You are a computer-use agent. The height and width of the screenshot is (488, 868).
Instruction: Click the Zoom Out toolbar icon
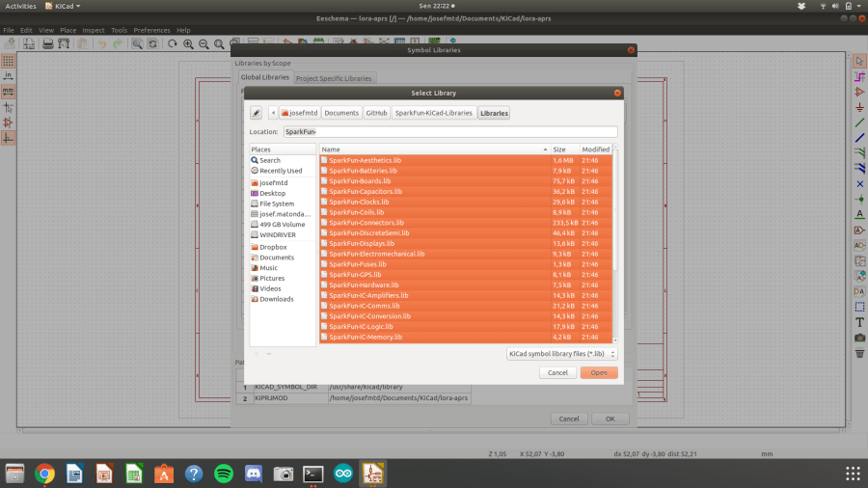203,43
